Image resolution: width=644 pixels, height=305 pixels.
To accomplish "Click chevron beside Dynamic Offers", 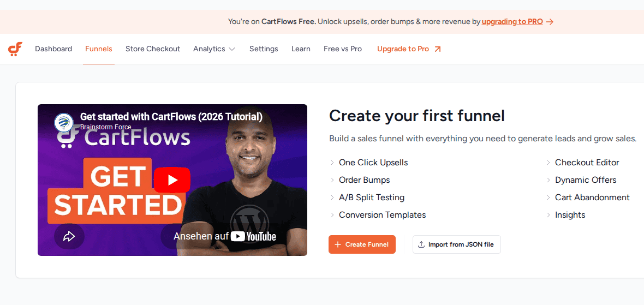I will [x=548, y=180].
